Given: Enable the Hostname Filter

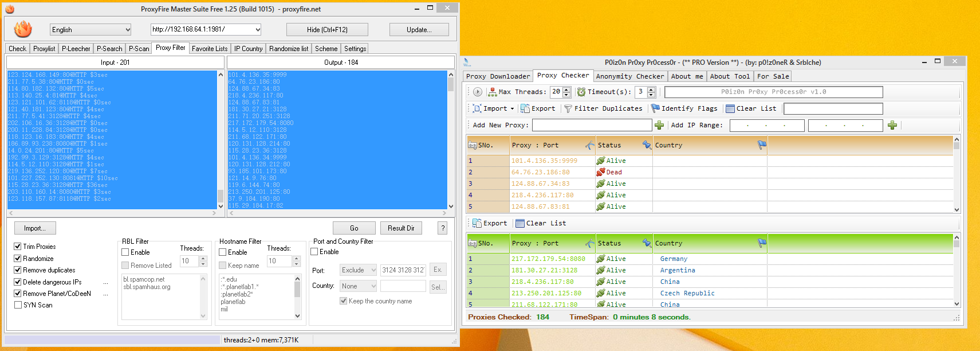Looking at the screenshot, I should tap(223, 252).
